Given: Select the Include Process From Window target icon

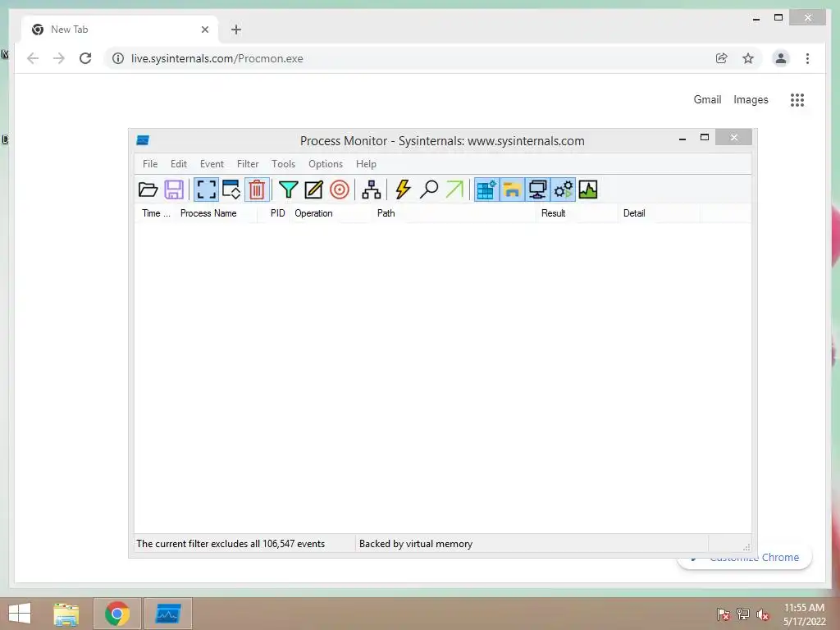Looking at the screenshot, I should 340,189.
